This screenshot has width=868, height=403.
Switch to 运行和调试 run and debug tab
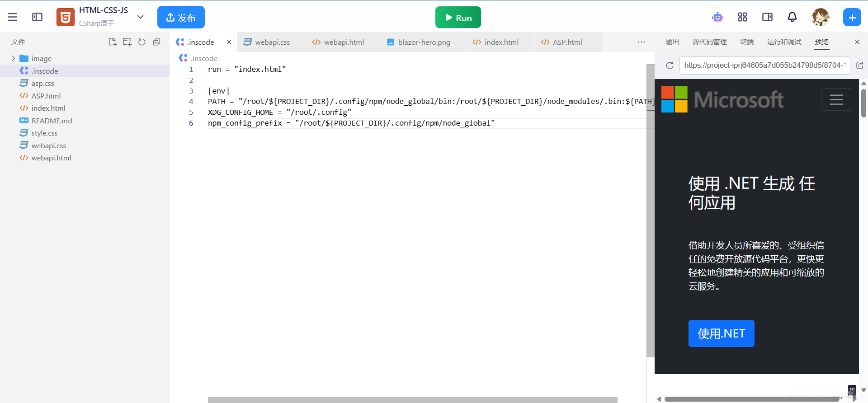[784, 42]
